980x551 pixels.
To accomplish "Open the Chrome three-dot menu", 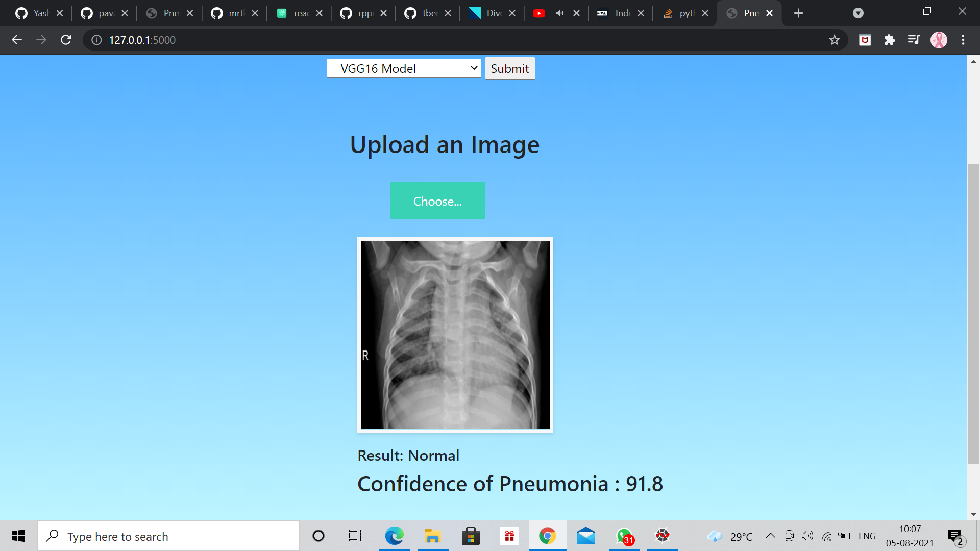I will (x=964, y=40).
